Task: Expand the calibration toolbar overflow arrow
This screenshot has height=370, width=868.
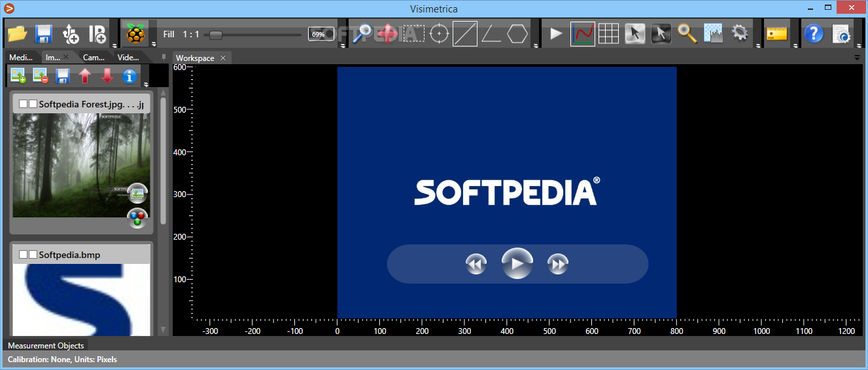Action: [x=795, y=45]
